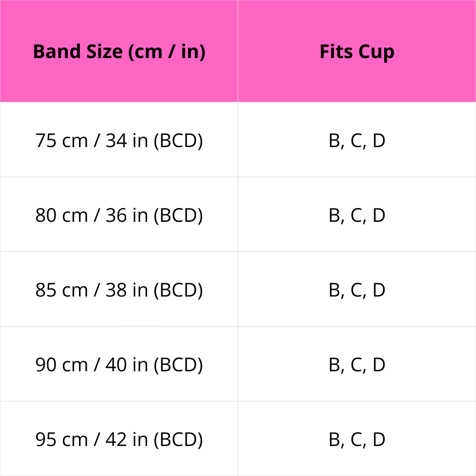Click the Fits Cup column header
476x476 pixels.
[357, 51]
